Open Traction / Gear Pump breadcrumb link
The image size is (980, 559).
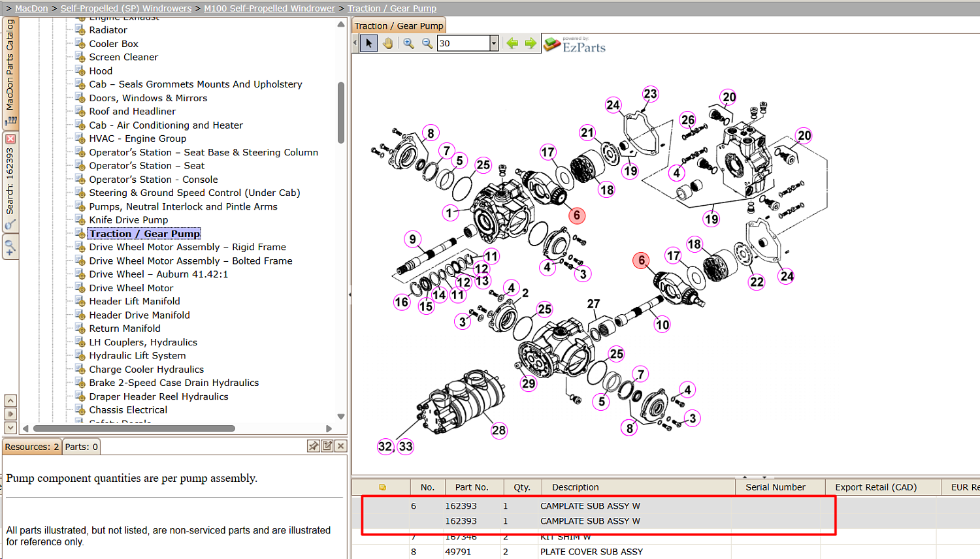(392, 8)
